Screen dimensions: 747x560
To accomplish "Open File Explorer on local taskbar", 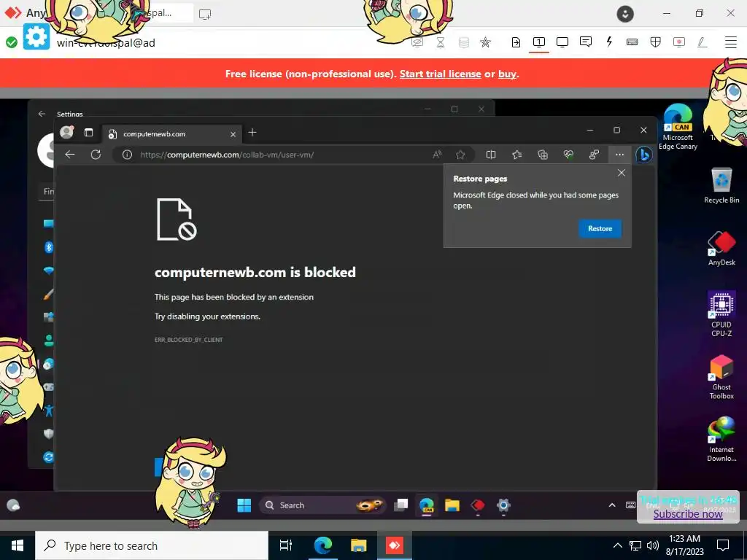I will tap(359, 545).
